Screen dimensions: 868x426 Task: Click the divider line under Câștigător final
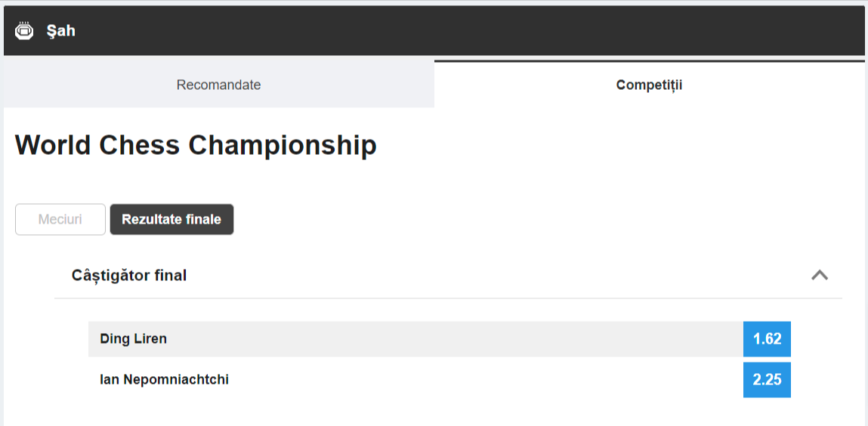(x=449, y=298)
